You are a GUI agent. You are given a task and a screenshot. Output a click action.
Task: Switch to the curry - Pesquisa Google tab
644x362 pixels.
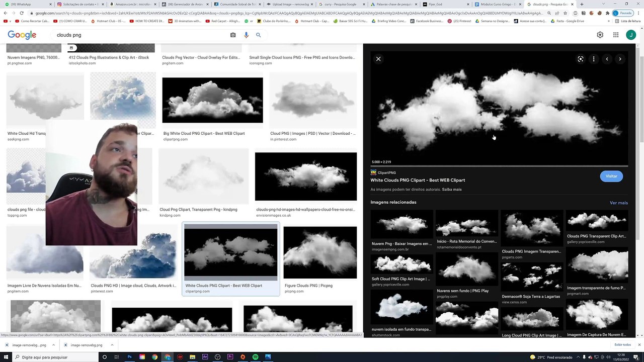pyautogui.click(x=341, y=4)
